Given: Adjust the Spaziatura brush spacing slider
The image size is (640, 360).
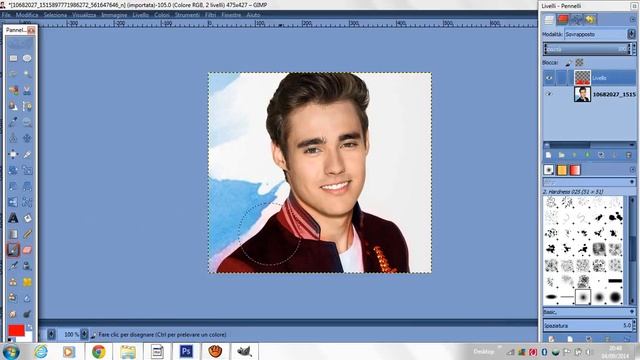Looking at the screenshot, I should tap(587, 326).
